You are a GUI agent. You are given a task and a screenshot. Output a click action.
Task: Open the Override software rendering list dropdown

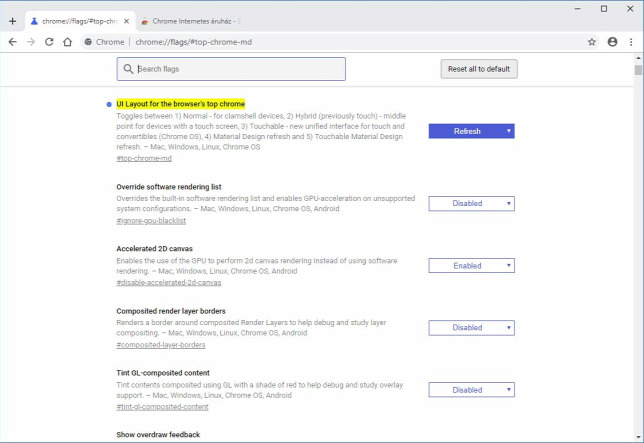tap(472, 204)
